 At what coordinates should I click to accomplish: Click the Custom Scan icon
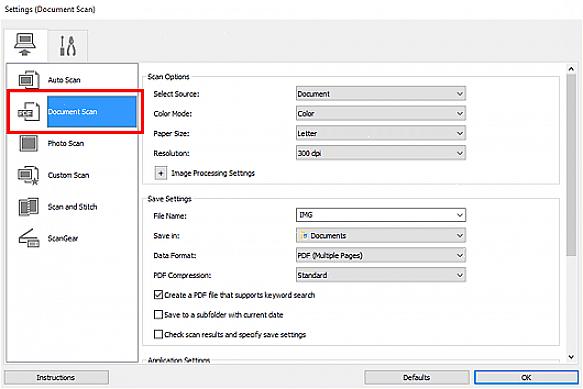tap(29, 175)
